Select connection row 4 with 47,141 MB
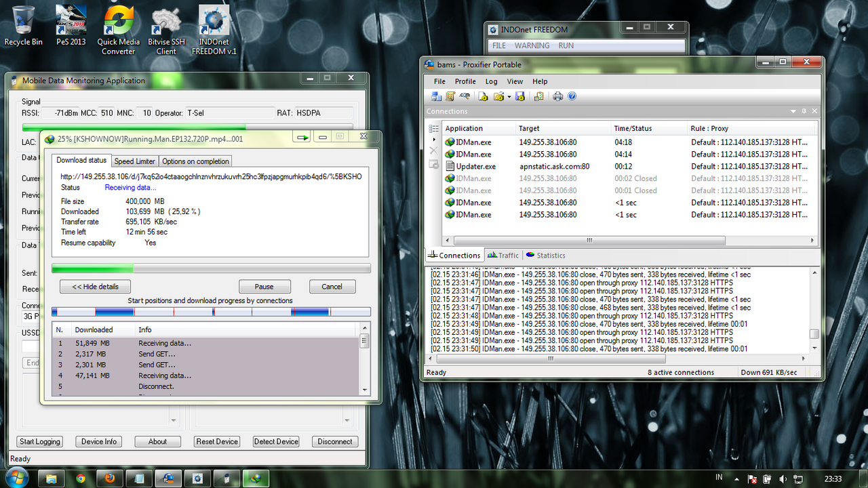The image size is (868, 488). 205,375
